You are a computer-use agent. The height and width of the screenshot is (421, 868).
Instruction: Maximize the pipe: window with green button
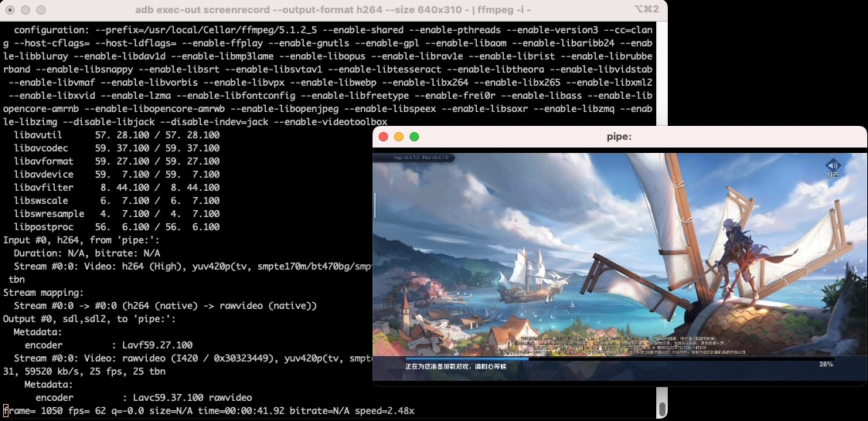414,137
